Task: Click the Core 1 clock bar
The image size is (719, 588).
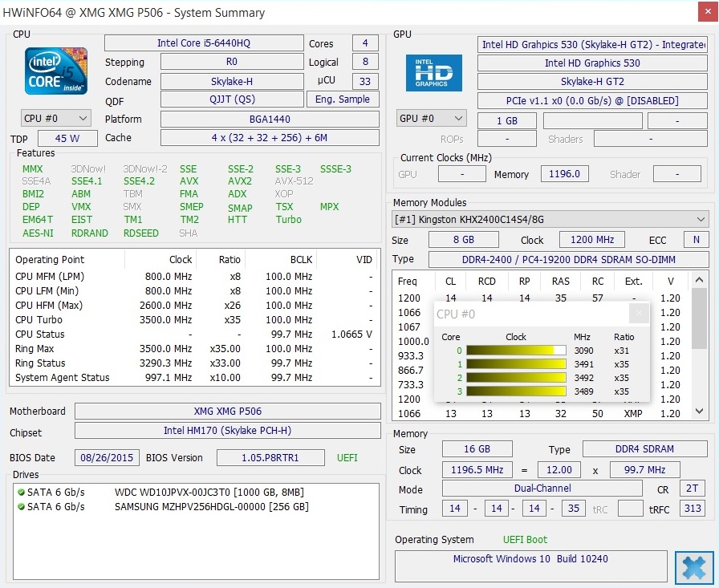Action: tap(516, 364)
